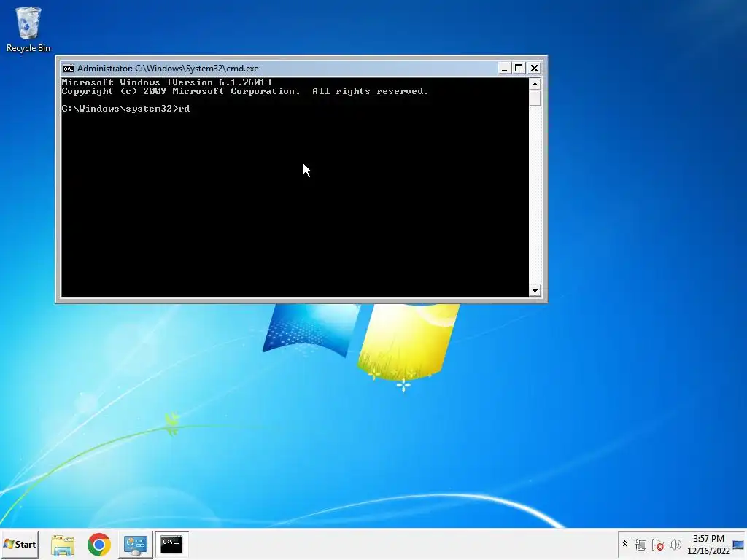This screenshot has height=560, width=747.
Task: Click the Copyright 2009 Microsoft Corporation line
Action: pos(245,91)
